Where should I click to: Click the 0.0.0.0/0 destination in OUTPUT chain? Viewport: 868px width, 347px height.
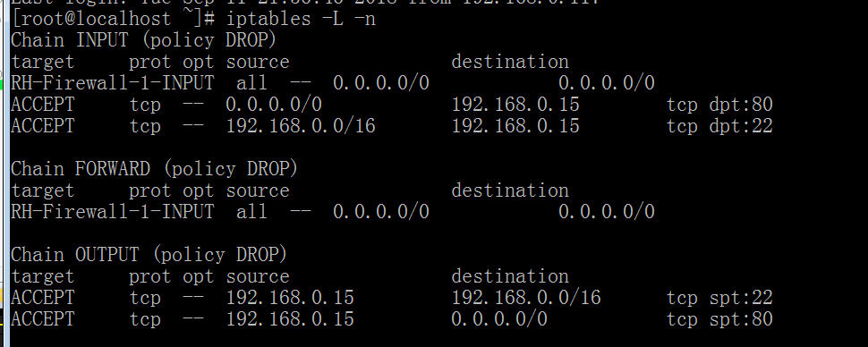pyautogui.click(x=499, y=319)
